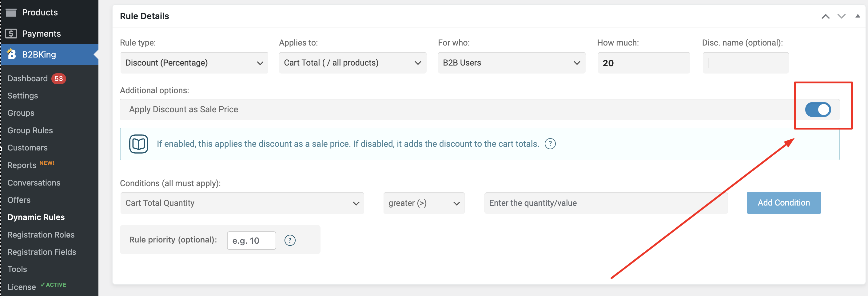Move Rule Details panel down
Viewport: 868px width, 296px height.
pos(841,16)
